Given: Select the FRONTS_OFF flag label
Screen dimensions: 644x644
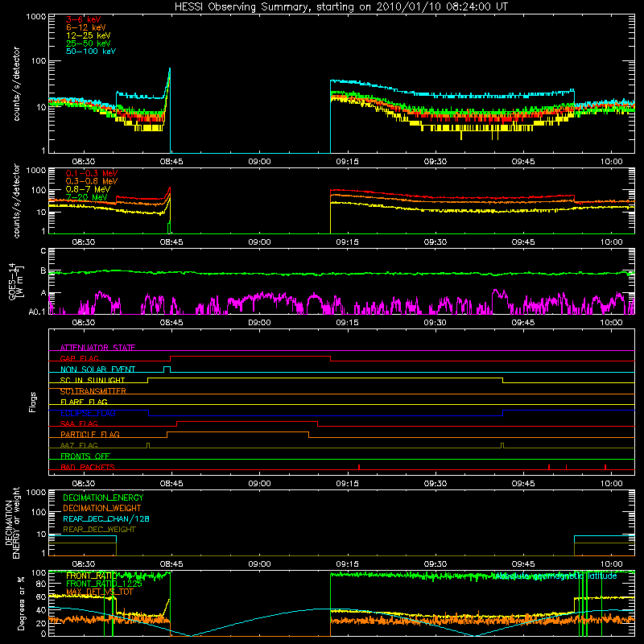Looking at the screenshot, I should click(85, 456).
